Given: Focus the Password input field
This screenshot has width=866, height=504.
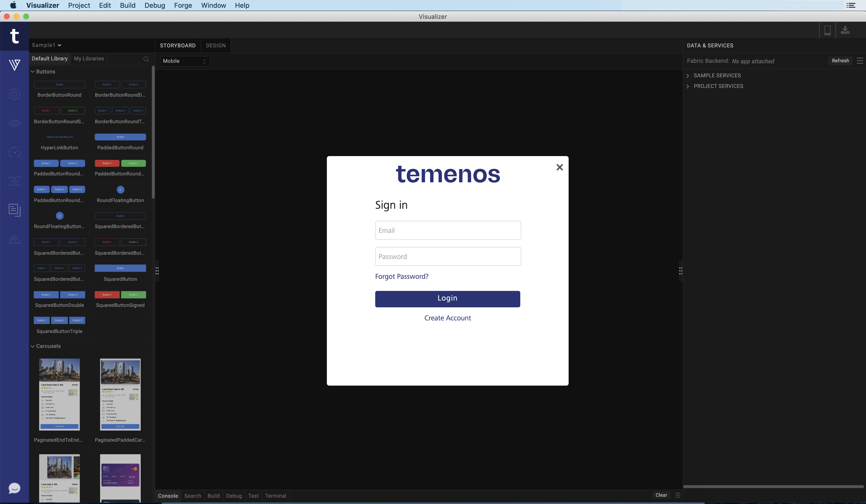Looking at the screenshot, I should pos(448,256).
